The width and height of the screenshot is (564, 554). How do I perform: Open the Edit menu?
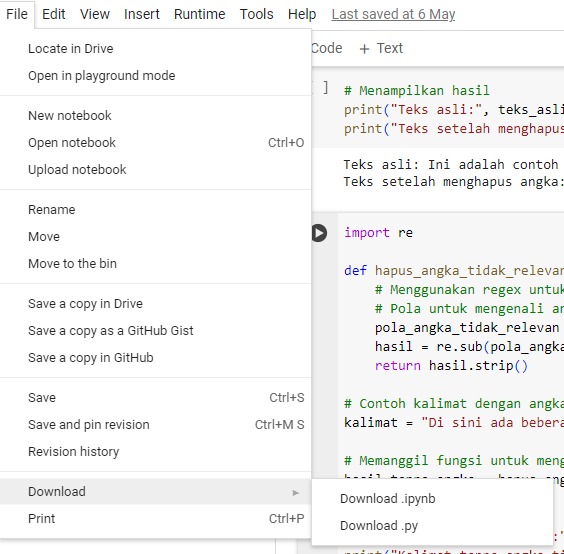[54, 14]
